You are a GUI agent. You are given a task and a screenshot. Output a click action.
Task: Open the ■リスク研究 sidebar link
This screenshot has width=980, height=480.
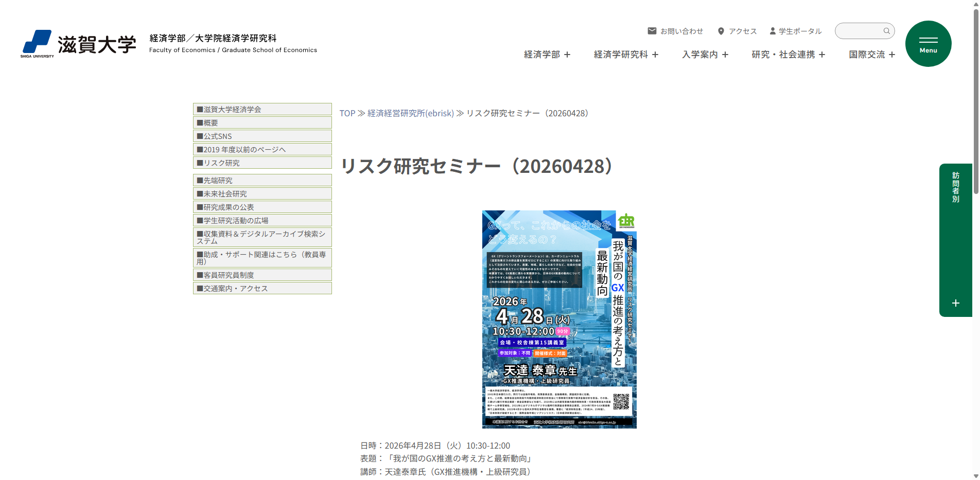click(218, 163)
